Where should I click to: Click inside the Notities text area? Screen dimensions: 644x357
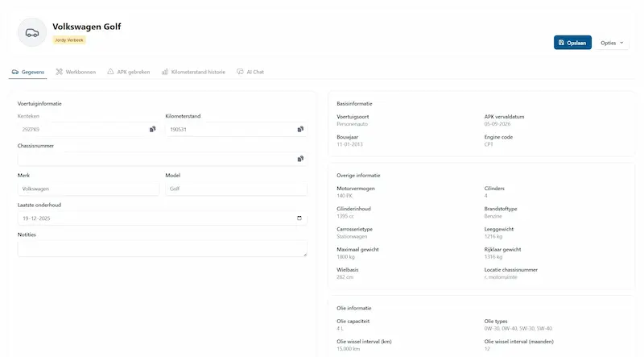click(x=163, y=248)
